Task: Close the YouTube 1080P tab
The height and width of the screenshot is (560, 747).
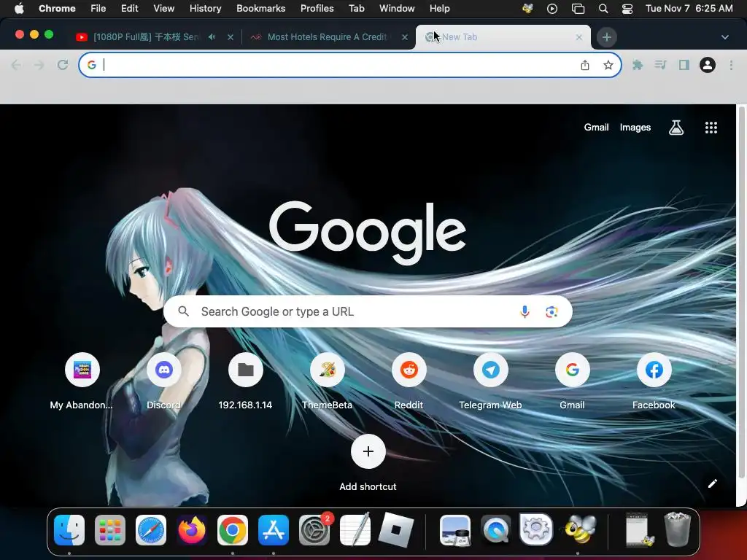Action: click(231, 36)
